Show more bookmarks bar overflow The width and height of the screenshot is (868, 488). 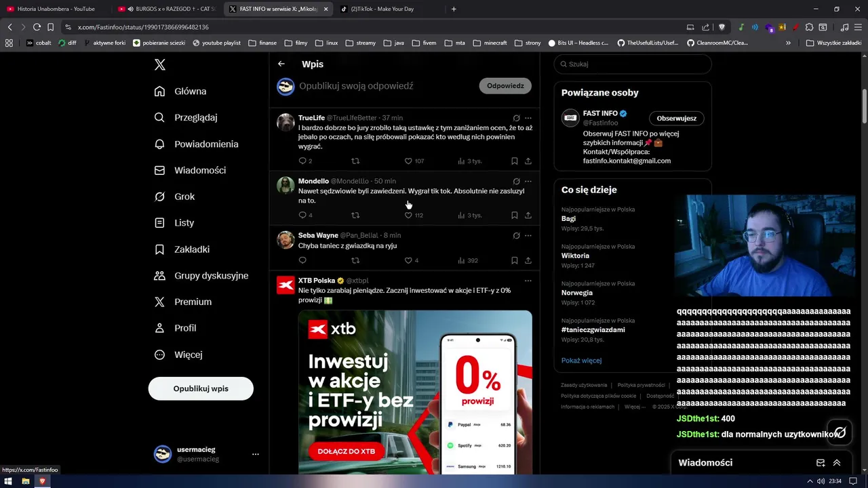coord(788,43)
